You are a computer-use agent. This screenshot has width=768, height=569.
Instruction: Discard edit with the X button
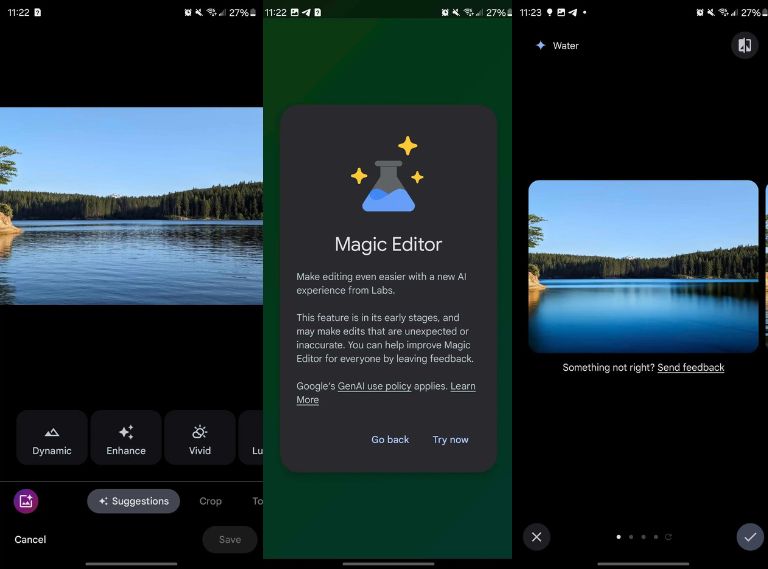(x=536, y=537)
